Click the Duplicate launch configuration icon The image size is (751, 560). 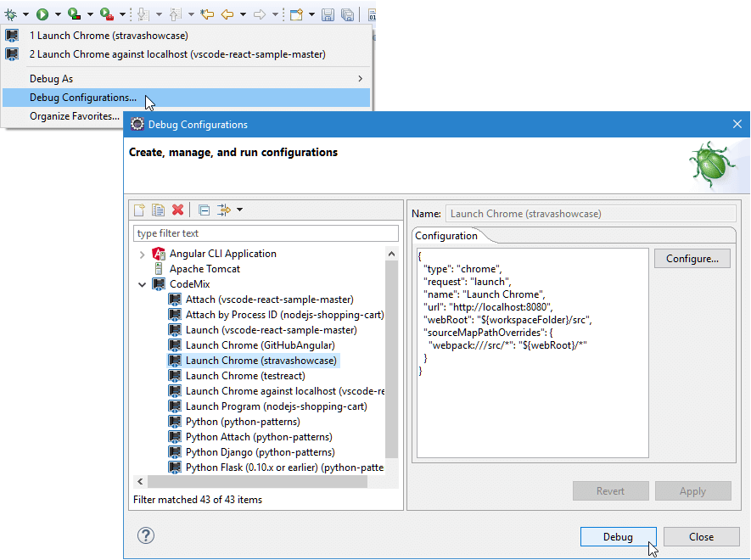[x=158, y=210]
